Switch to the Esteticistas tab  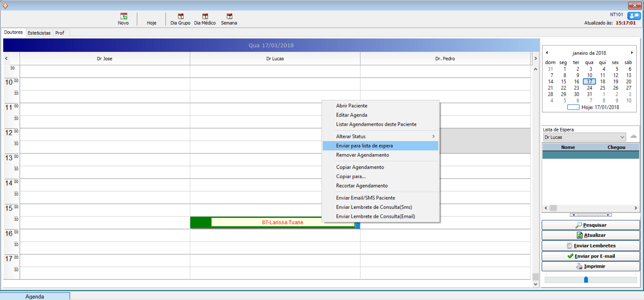click(x=39, y=33)
